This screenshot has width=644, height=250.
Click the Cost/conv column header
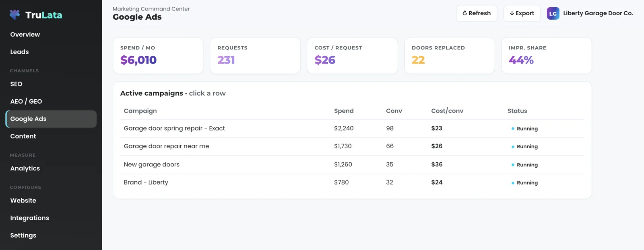(447, 111)
